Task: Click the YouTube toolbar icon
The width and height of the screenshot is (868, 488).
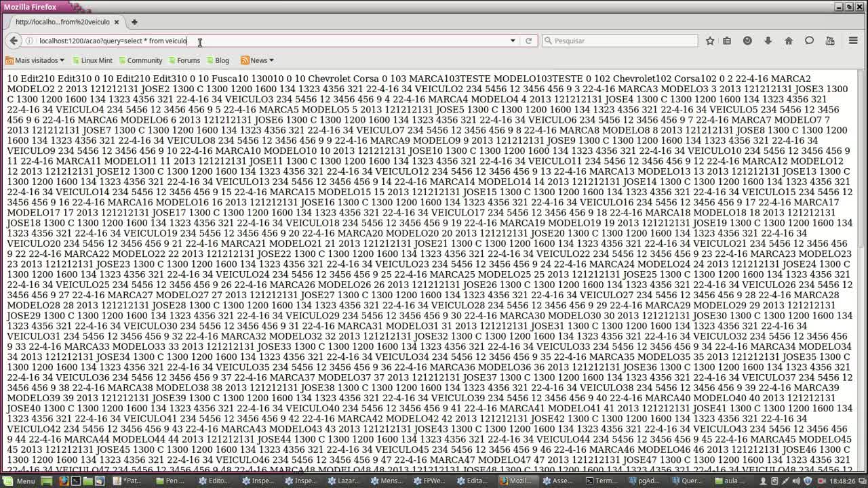Action: [829, 41]
